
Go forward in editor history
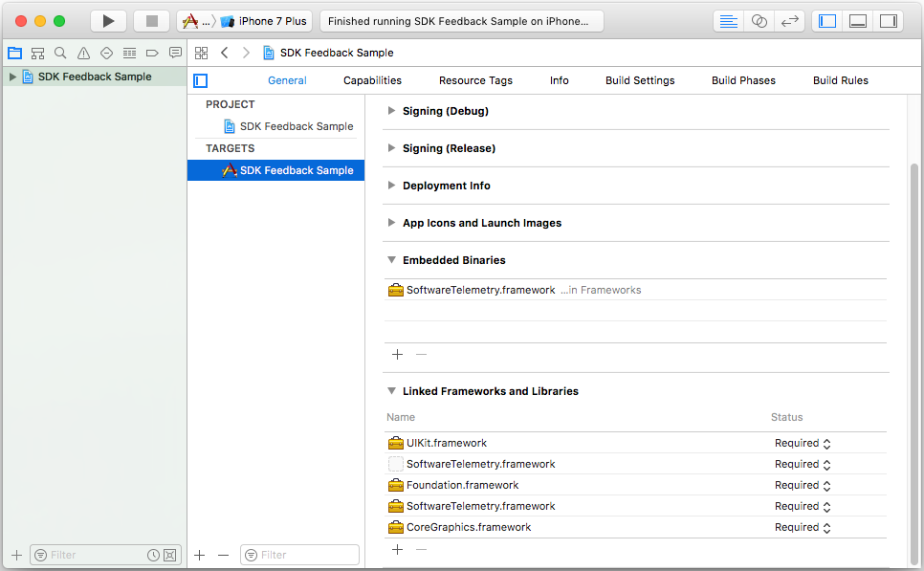247,53
